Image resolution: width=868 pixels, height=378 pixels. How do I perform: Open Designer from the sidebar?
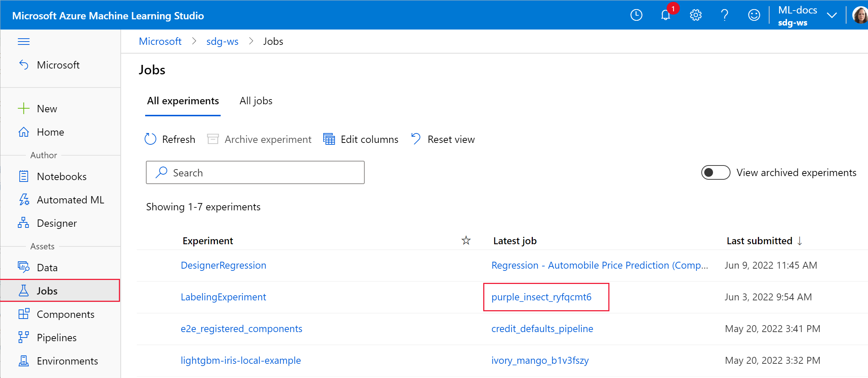(x=57, y=223)
